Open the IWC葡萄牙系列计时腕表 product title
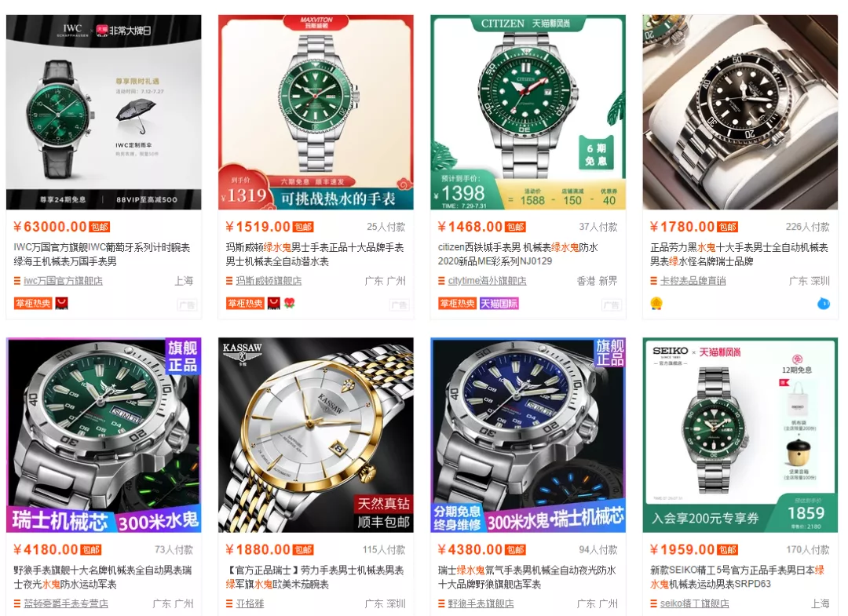 101,254
